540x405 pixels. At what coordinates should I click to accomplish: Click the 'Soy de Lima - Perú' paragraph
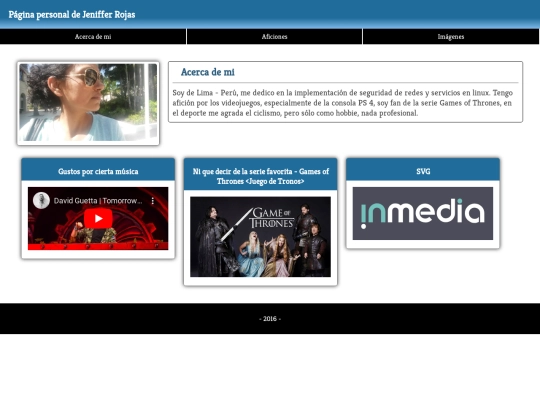[343, 103]
